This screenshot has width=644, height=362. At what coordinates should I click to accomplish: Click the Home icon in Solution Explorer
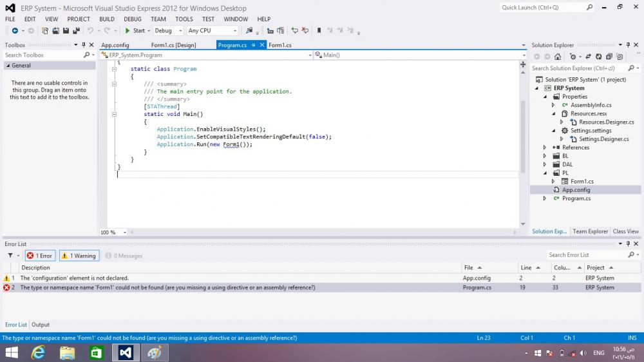[557, 57]
